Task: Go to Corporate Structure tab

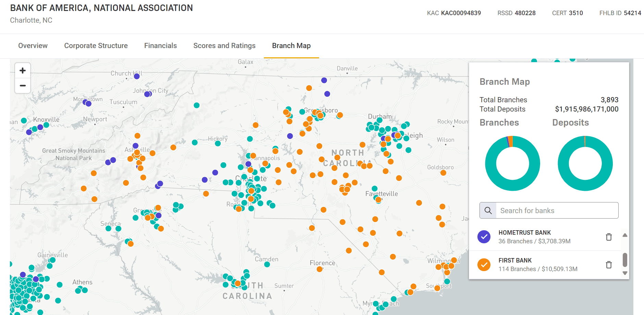Action: point(96,46)
